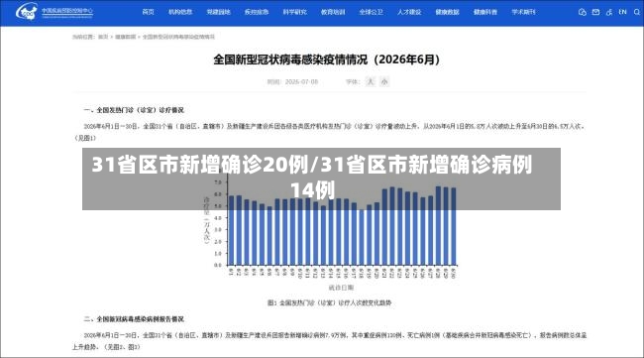Follow the 健康数据 breadcrumb link
644x358 pixels.
[125, 37]
